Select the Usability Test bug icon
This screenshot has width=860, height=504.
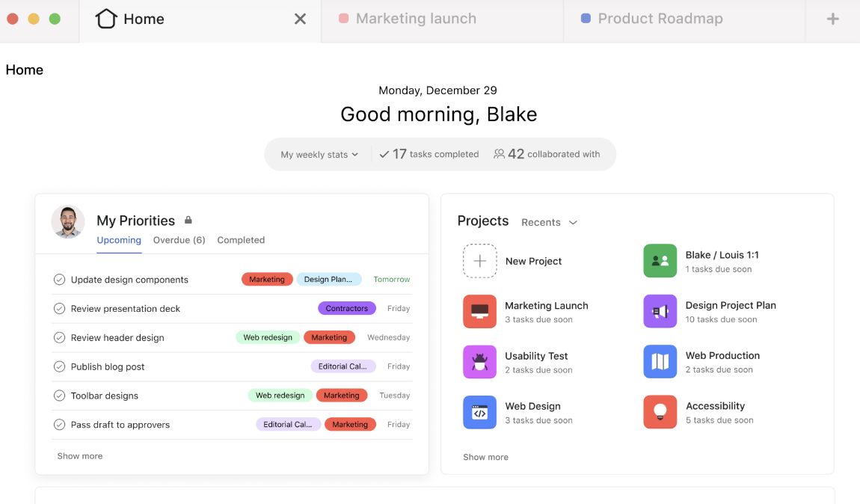479,362
